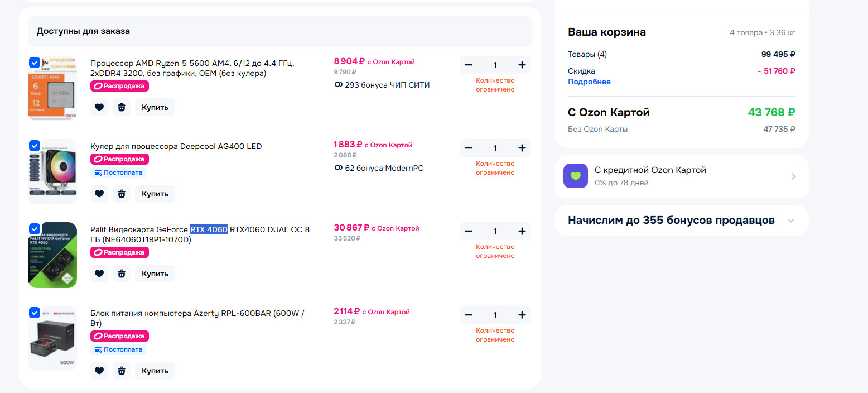Click heart icon for Palit RTX 4060
The image size is (868, 393).
point(99,274)
